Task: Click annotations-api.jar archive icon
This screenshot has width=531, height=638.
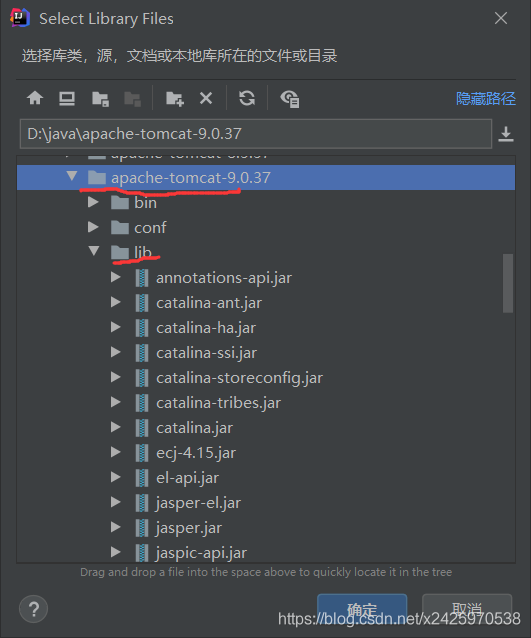Action: click(x=142, y=277)
